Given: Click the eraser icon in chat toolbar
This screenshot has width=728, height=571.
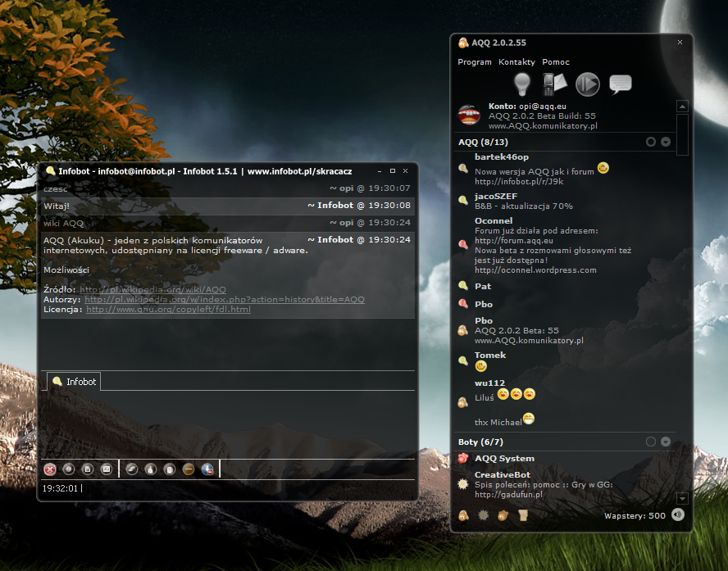Looking at the screenshot, I should 132,469.
